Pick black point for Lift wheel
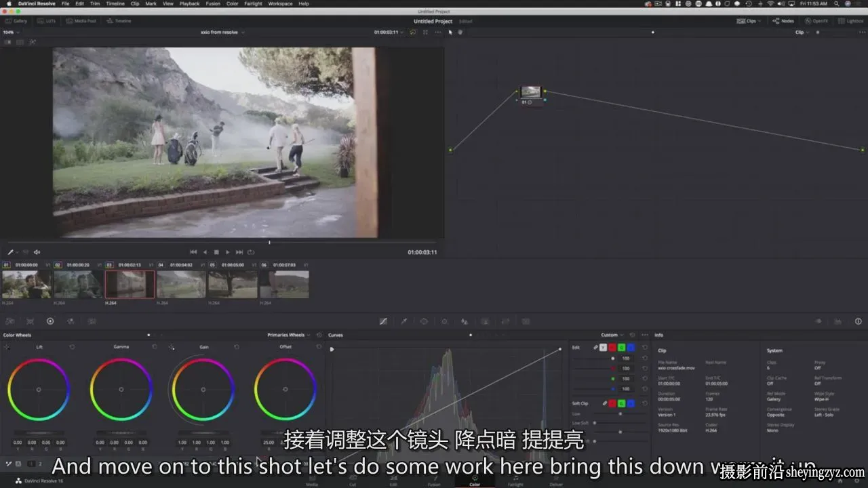Viewport: 868px width, 488px height. click(7, 348)
